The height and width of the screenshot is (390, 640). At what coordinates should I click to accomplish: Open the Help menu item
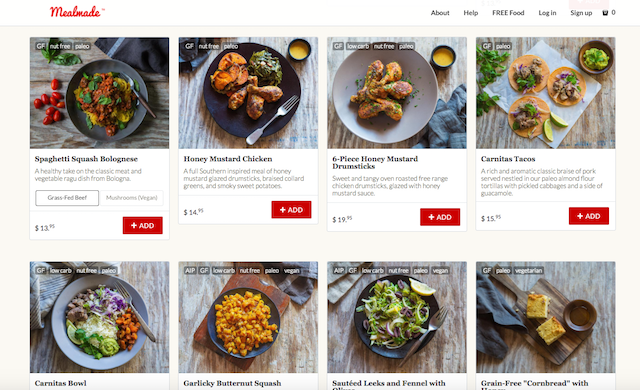pyautogui.click(x=471, y=13)
